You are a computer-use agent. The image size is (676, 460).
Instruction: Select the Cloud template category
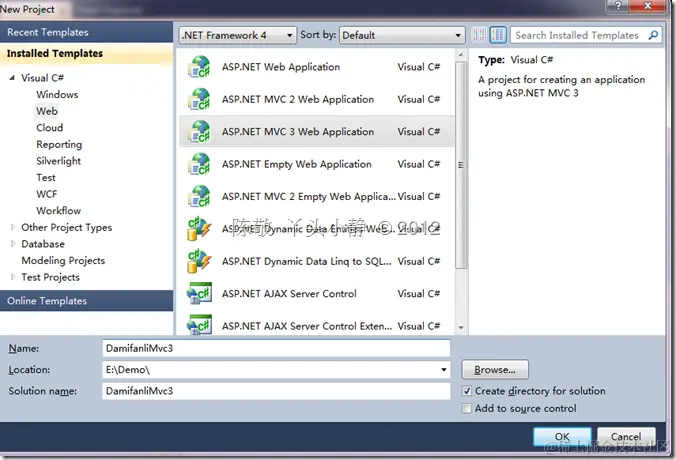[50, 128]
